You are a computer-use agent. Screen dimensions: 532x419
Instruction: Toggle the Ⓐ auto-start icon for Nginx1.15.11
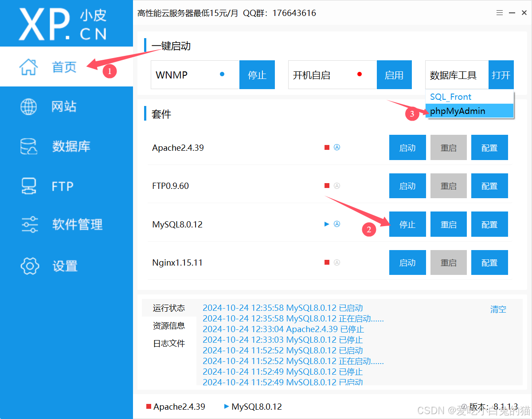click(x=337, y=262)
